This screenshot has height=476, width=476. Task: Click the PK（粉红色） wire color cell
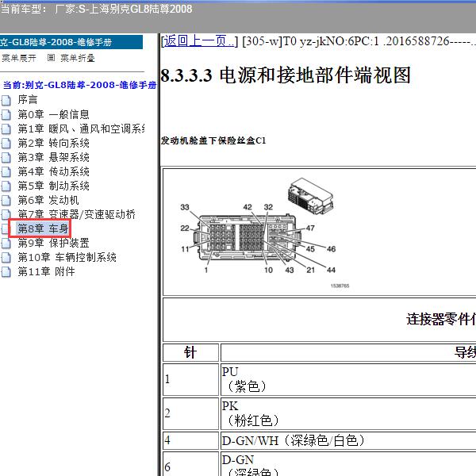coord(348,413)
